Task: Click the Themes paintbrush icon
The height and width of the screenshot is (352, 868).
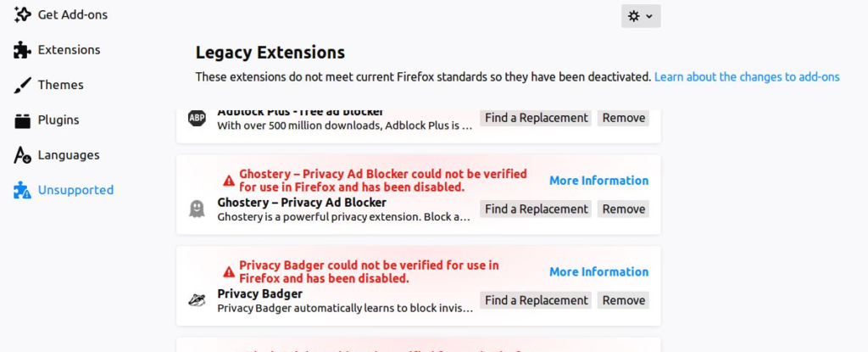Action: [x=23, y=85]
